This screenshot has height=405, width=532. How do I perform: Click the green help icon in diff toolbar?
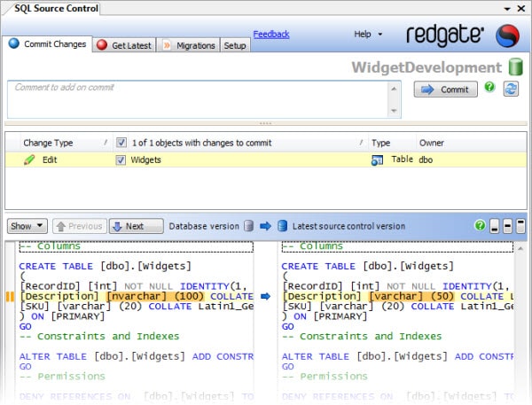click(480, 226)
